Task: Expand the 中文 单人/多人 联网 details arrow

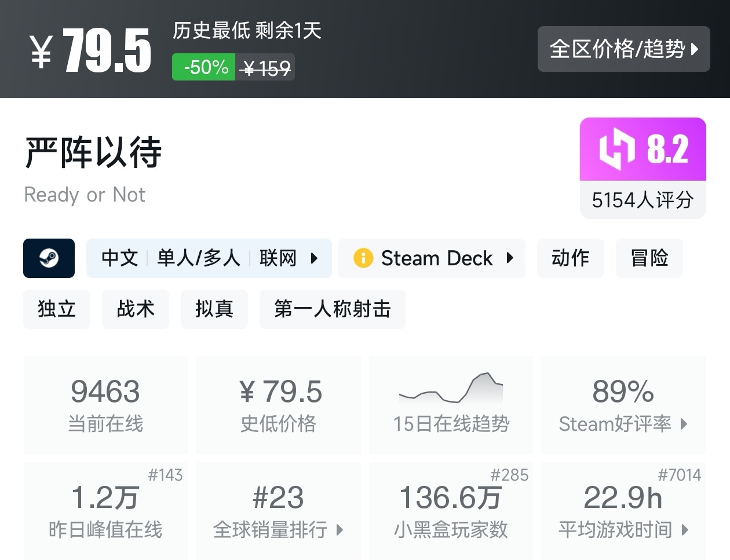Action: 314,258
